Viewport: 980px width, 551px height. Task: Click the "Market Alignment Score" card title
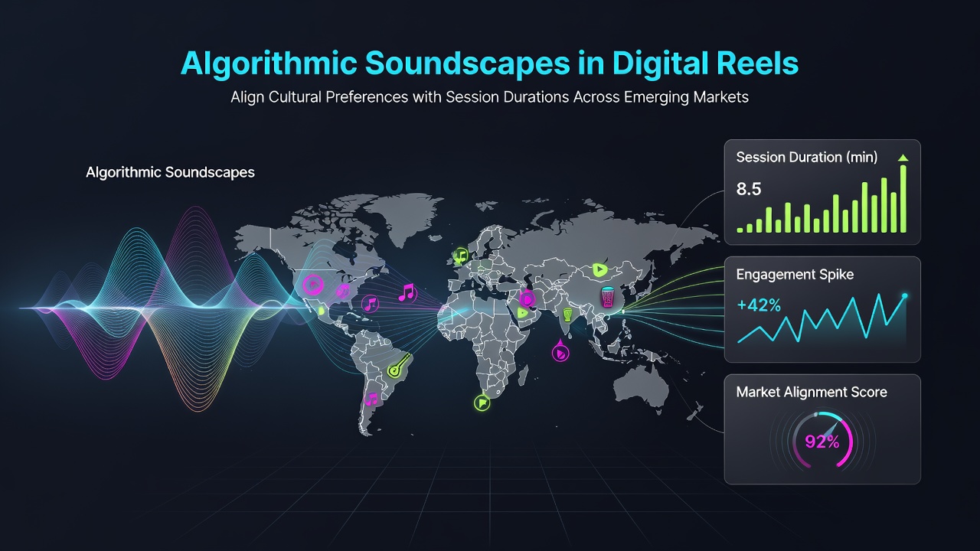(812, 392)
